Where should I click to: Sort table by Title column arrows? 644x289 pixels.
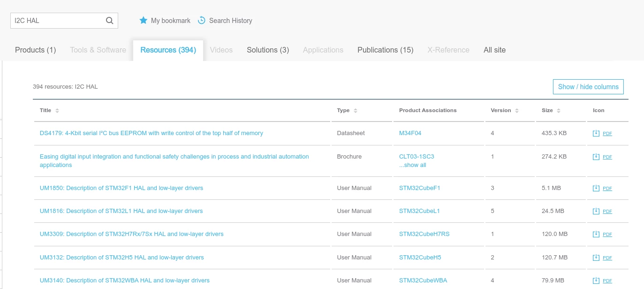tap(57, 111)
